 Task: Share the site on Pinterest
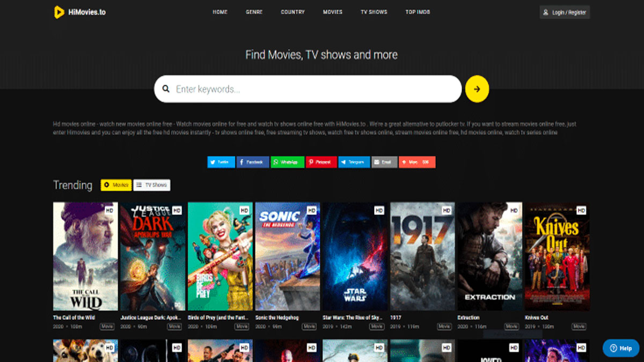click(x=321, y=162)
